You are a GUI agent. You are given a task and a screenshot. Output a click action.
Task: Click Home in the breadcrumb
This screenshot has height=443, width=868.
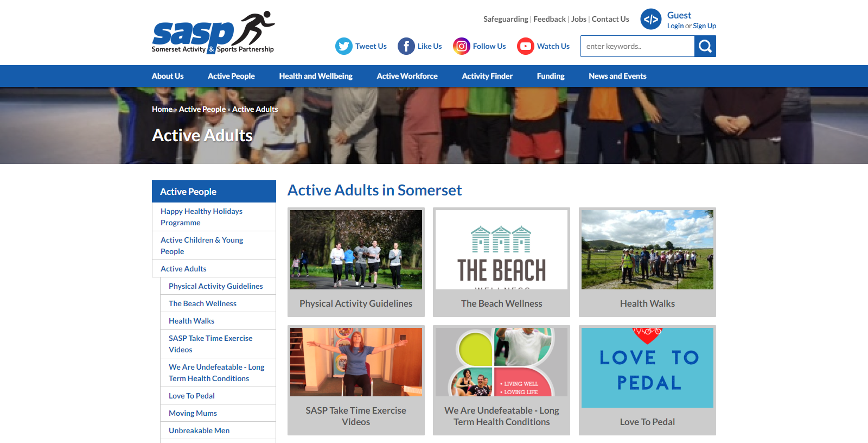coord(162,109)
